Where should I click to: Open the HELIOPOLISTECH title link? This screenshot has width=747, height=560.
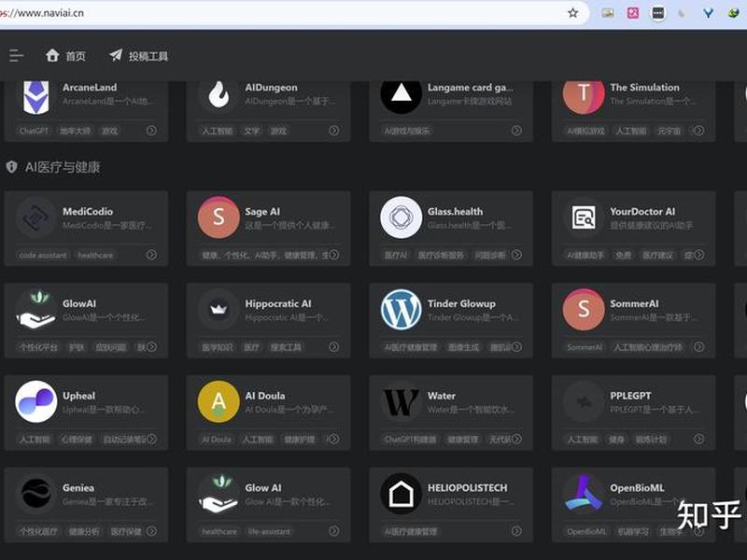pyautogui.click(x=468, y=487)
